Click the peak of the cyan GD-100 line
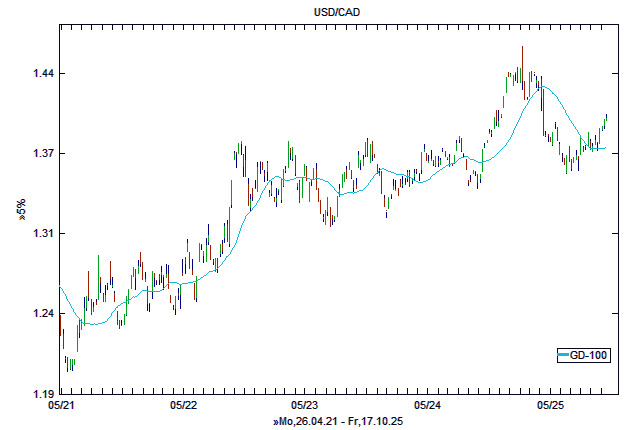The width and height of the screenshot is (630, 430). (540, 87)
